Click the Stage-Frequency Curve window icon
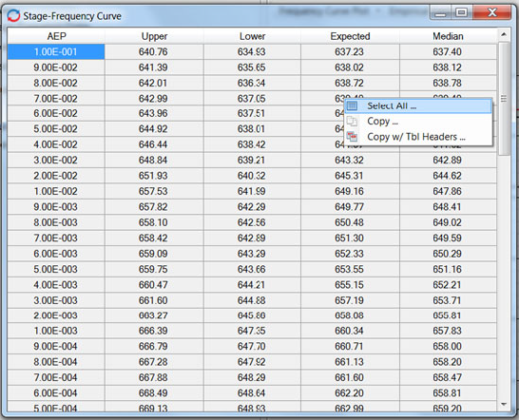Screen dimensions: 519x420 tap(13, 15)
